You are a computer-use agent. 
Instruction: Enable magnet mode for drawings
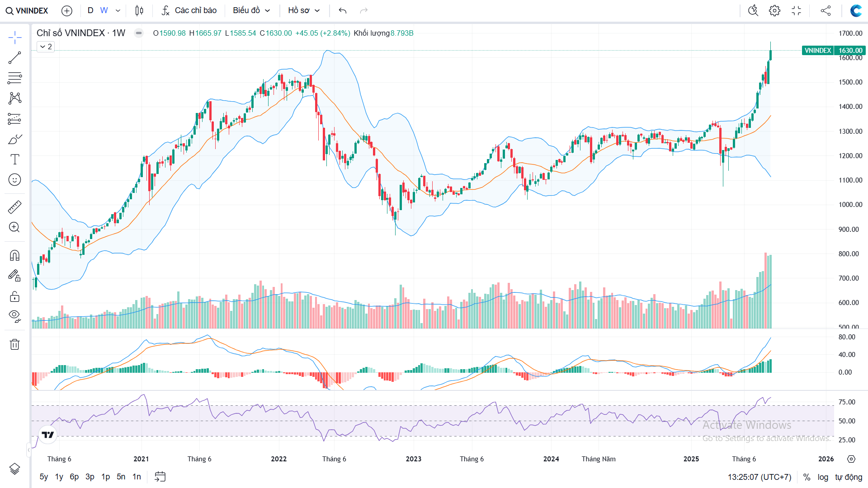(14, 256)
